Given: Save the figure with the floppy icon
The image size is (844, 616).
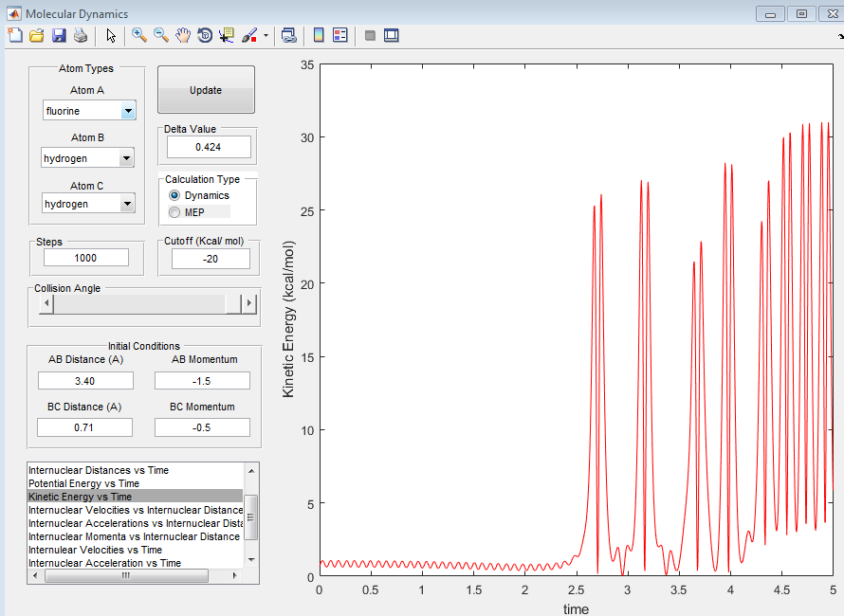Looking at the screenshot, I should click(59, 35).
